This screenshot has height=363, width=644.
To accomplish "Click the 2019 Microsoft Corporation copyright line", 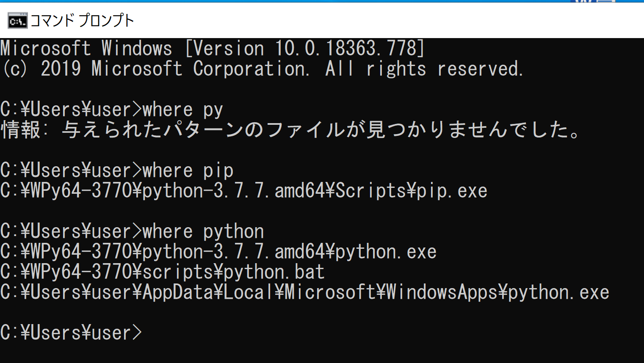I will click(263, 69).
